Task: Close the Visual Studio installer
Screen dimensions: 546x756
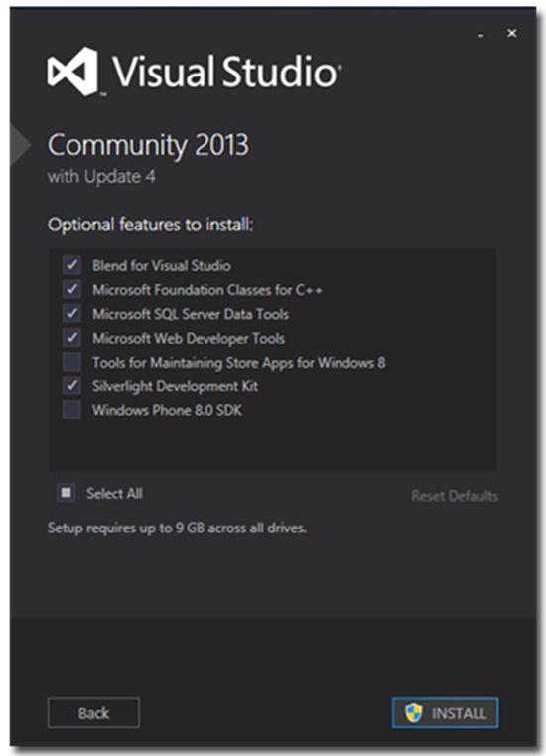Action: click(x=512, y=33)
